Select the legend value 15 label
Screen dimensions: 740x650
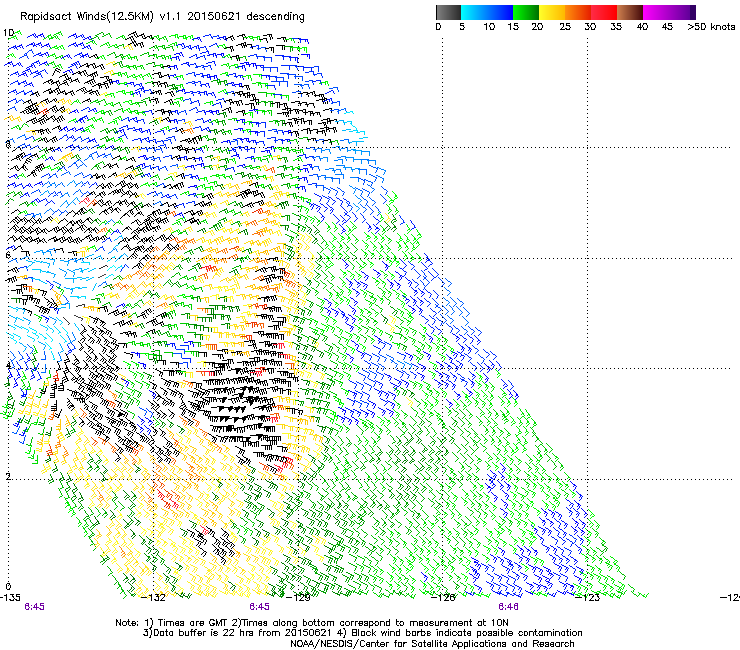pos(513,27)
